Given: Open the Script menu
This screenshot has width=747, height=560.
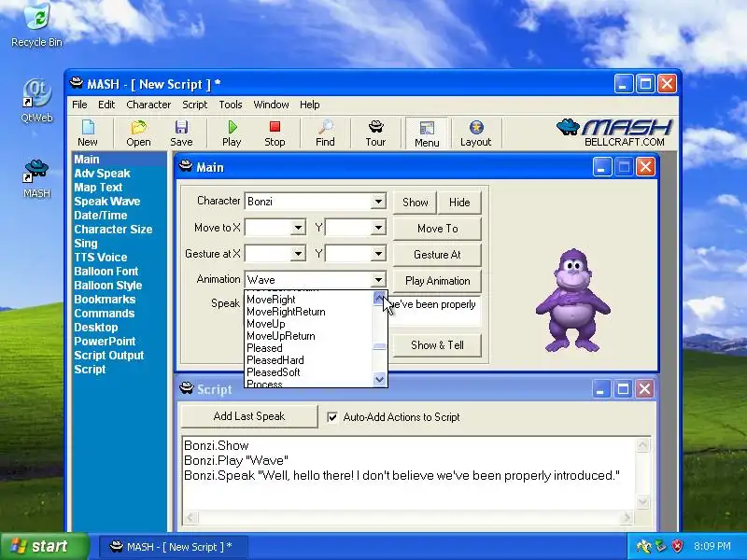Looking at the screenshot, I should (194, 105).
